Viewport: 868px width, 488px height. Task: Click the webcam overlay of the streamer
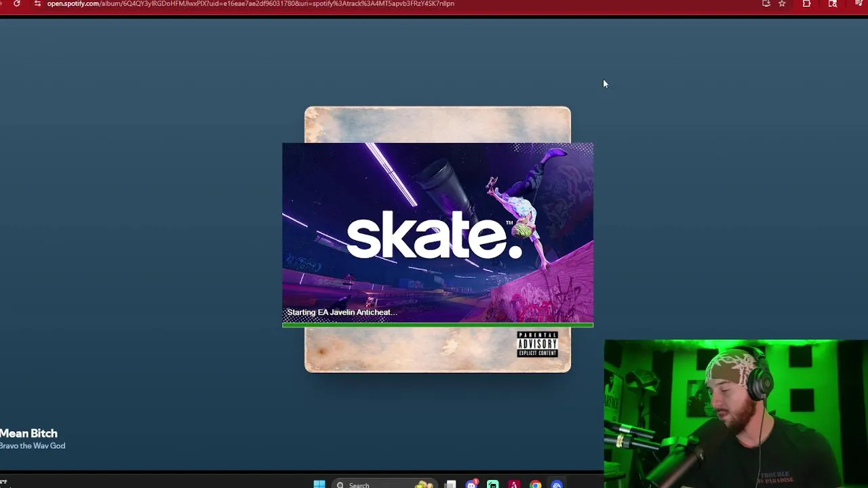pos(736,413)
